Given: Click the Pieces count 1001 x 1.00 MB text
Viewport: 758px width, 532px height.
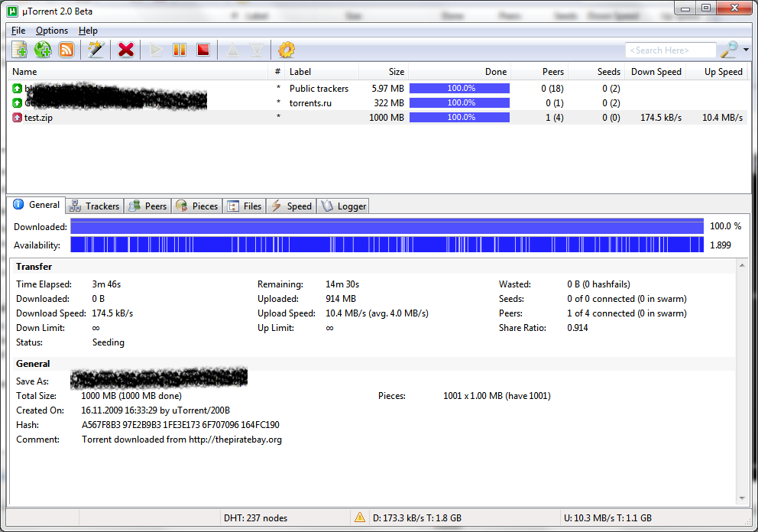Looking at the screenshot, I should pyautogui.click(x=497, y=396).
